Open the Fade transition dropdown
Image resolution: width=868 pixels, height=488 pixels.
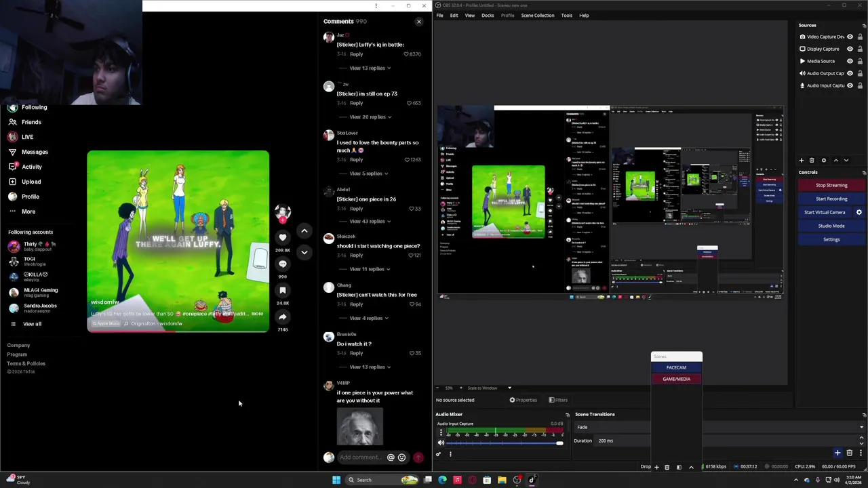click(x=720, y=427)
